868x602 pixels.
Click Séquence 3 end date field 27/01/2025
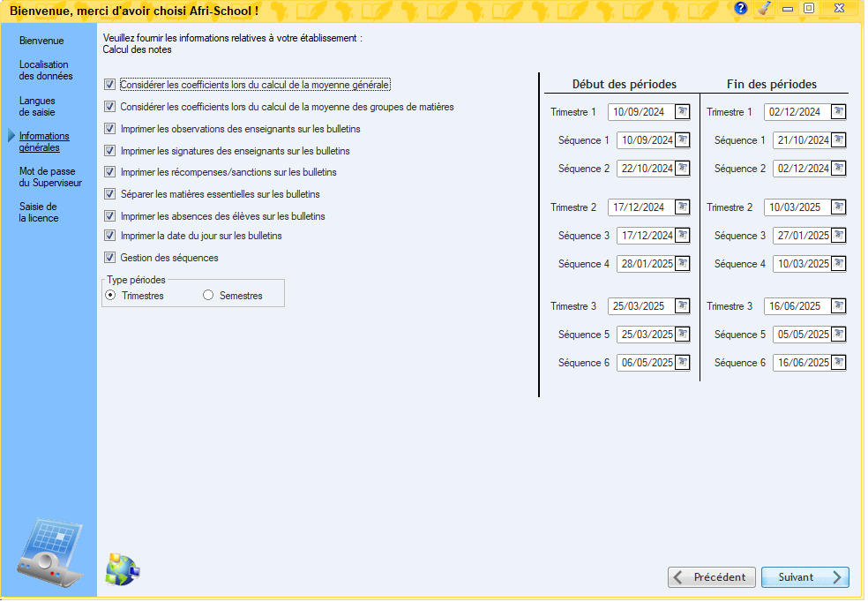click(x=804, y=237)
